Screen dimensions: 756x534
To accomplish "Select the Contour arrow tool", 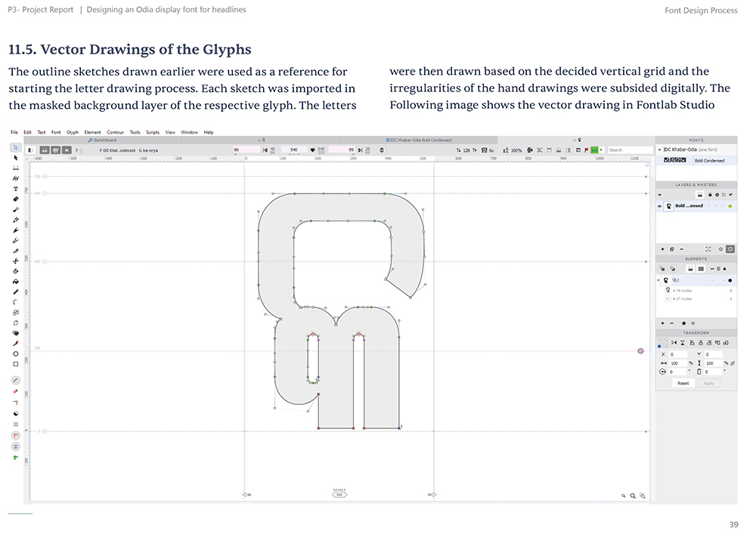I will [15, 157].
